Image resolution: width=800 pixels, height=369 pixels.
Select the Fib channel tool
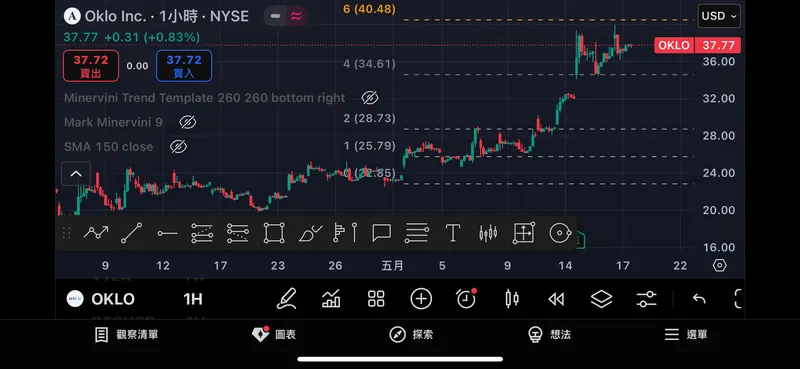coord(202,233)
